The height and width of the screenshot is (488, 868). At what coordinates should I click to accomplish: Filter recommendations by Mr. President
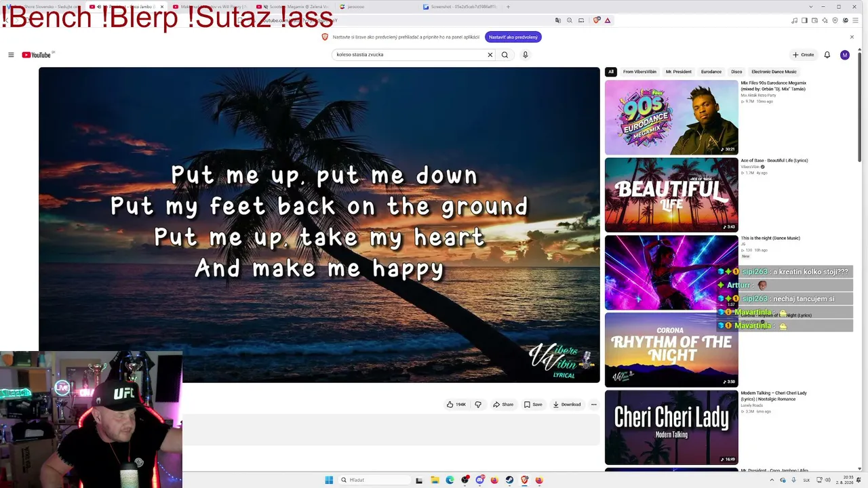[679, 72]
